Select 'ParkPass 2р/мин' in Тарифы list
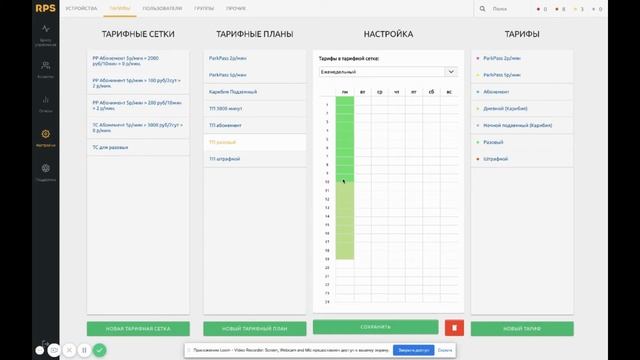Viewport: 640px width, 360px height. pos(522,58)
